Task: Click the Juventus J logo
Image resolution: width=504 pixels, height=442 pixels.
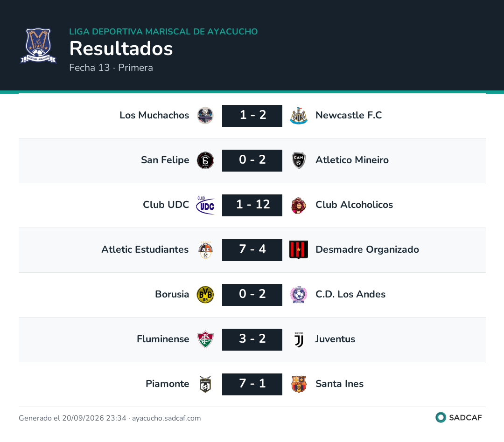Action: click(299, 339)
